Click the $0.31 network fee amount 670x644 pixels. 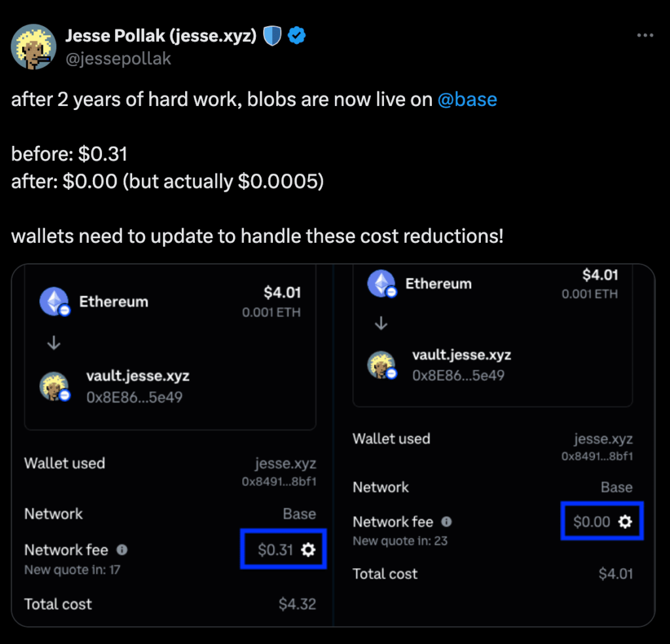[275, 550]
